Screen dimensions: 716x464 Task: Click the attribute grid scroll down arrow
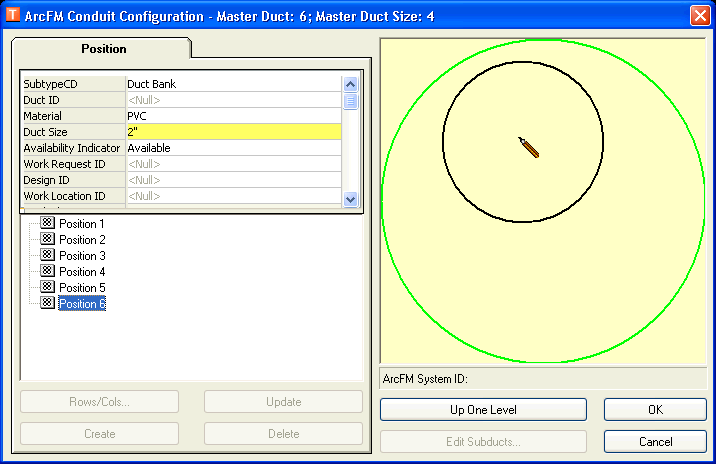(x=350, y=200)
